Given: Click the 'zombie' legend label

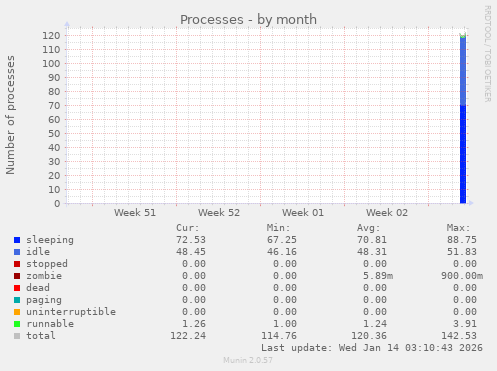Looking at the screenshot, I should [44, 276].
